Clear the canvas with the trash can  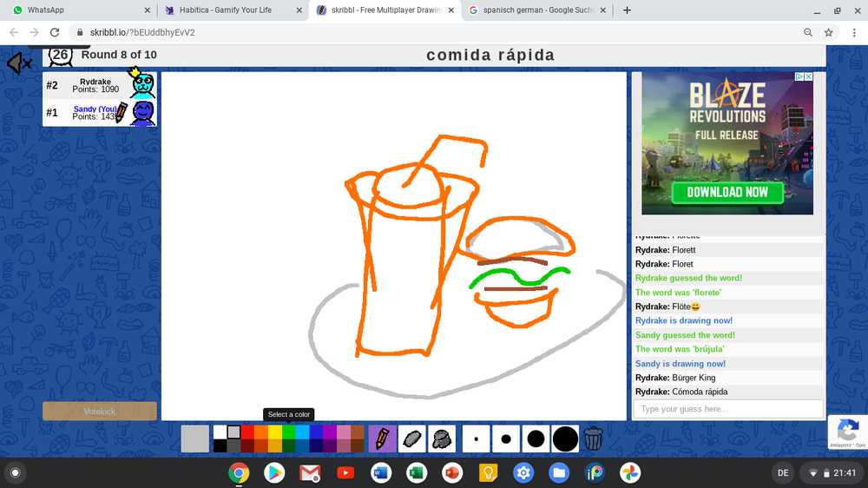tap(593, 439)
